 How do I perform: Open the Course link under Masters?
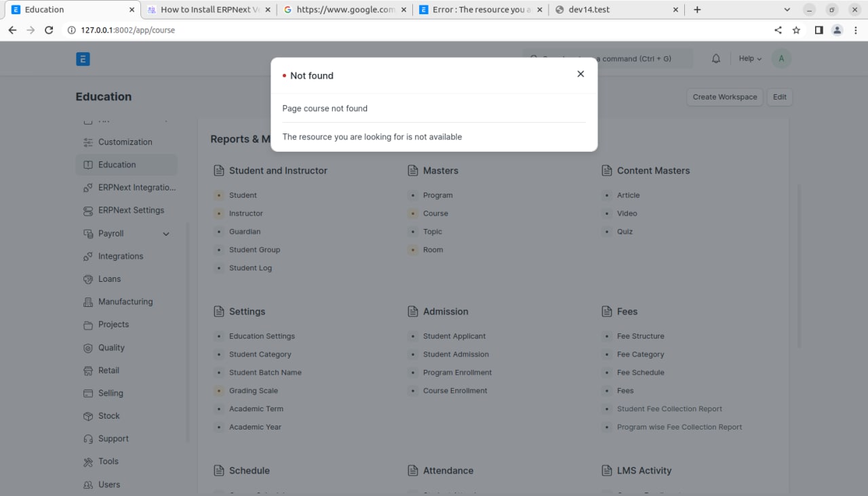click(435, 213)
